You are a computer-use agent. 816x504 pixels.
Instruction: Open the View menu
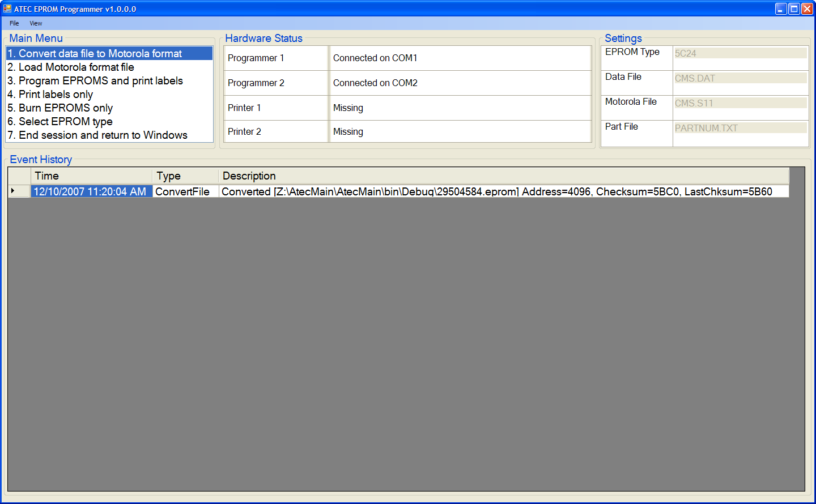pos(36,23)
